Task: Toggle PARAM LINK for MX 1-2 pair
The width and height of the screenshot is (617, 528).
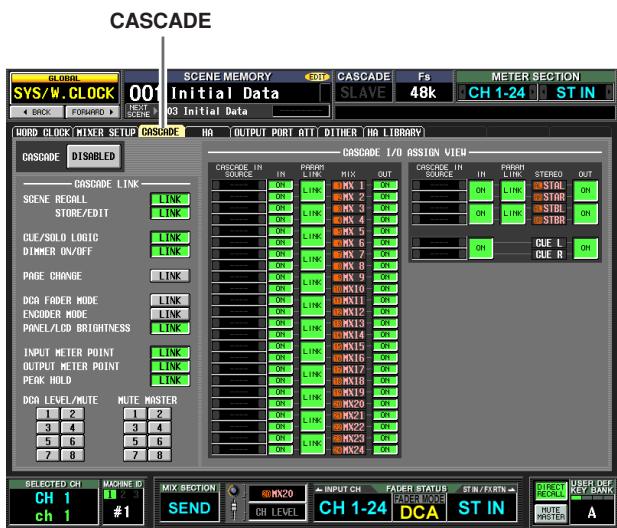Action: pyautogui.click(x=312, y=191)
